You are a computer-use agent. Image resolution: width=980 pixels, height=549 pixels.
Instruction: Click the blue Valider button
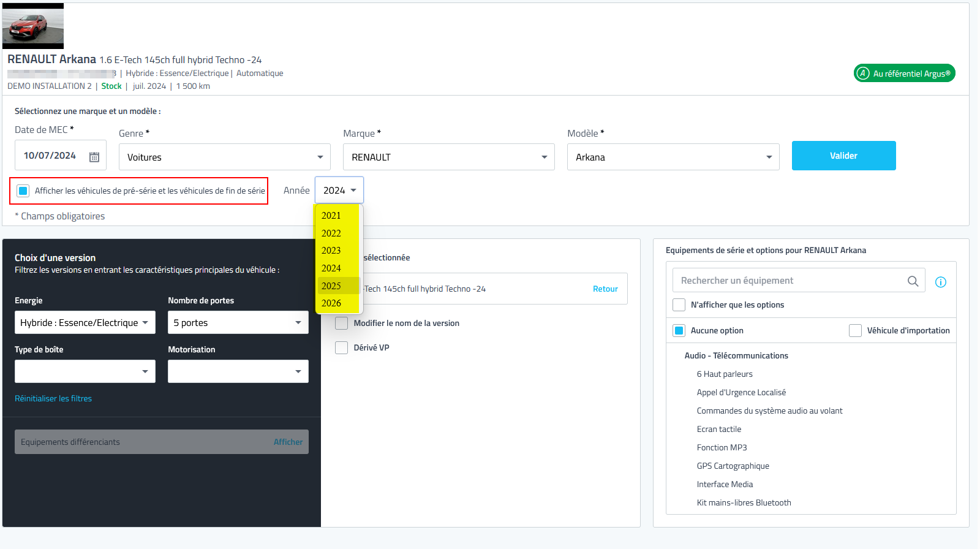(x=844, y=156)
